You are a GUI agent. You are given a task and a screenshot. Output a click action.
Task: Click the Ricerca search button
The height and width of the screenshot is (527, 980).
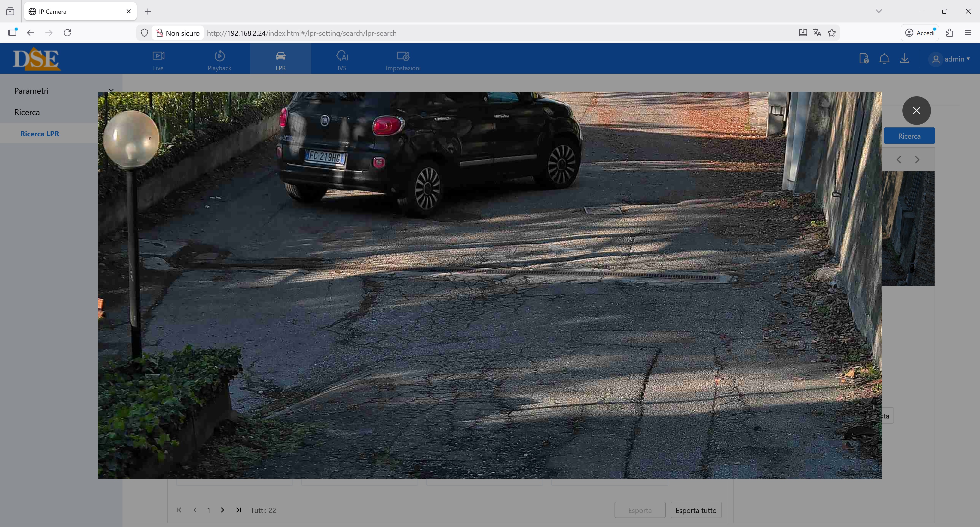click(x=909, y=136)
